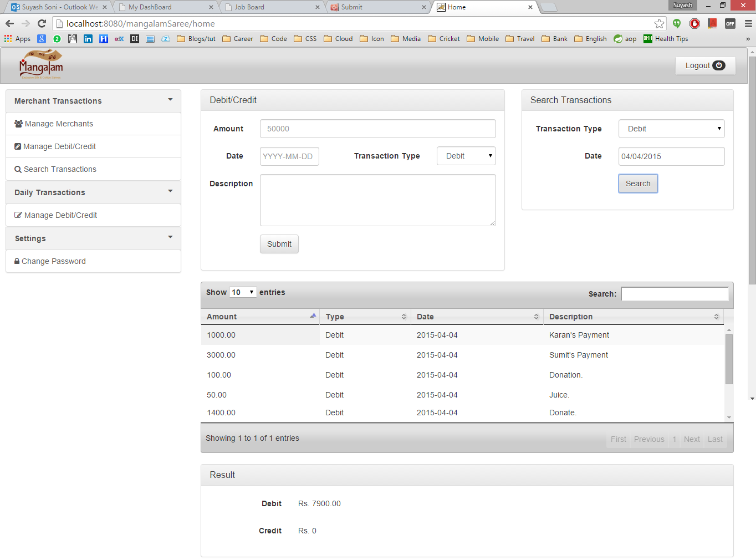Open the Show entries count dropdown

(x=243, y=292)
